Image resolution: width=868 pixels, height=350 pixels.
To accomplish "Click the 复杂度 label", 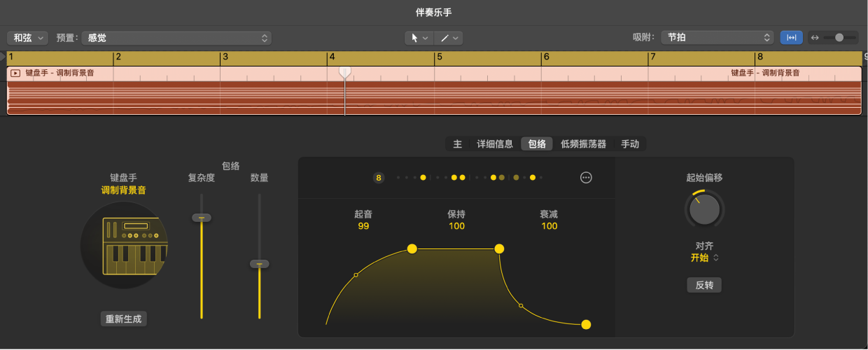I will 202,178.
